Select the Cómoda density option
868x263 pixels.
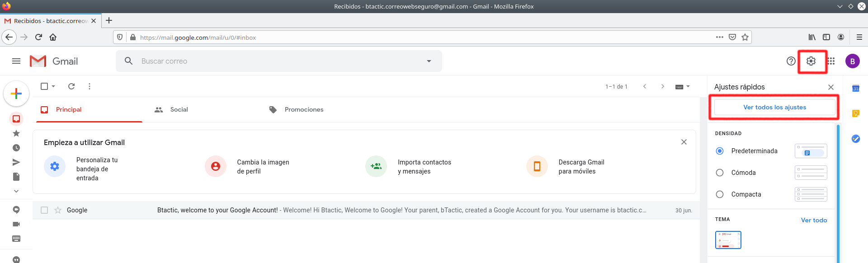(720, 173)
